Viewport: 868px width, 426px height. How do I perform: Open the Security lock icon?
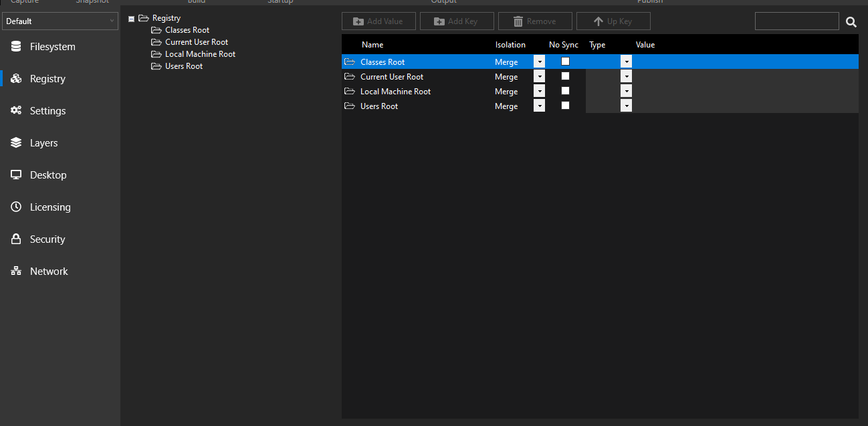point(15,239)
